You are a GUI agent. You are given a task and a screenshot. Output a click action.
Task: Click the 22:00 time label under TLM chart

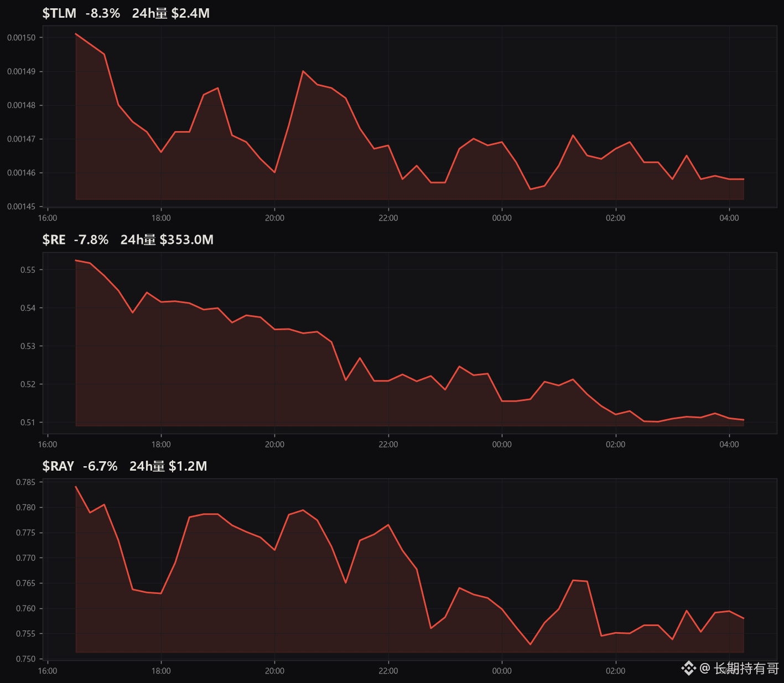tap(388, 218)
